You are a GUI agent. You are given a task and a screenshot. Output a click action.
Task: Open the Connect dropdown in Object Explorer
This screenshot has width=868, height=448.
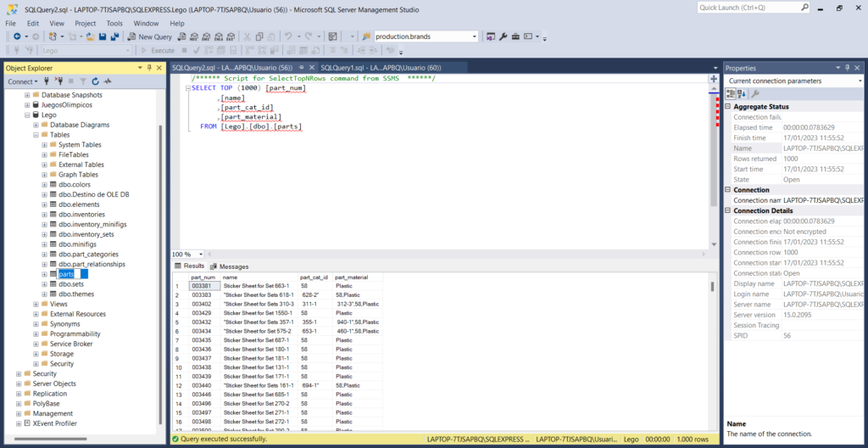point(22,81)
